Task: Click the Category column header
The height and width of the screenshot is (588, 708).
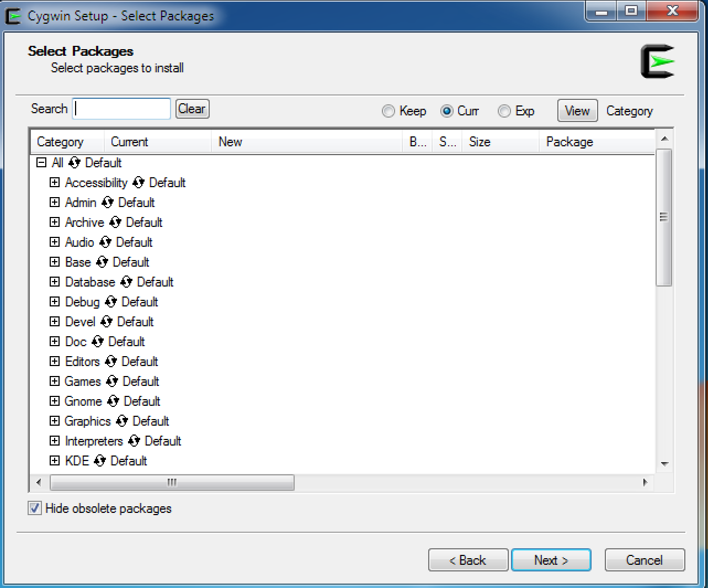Action: tap(67, 142)
